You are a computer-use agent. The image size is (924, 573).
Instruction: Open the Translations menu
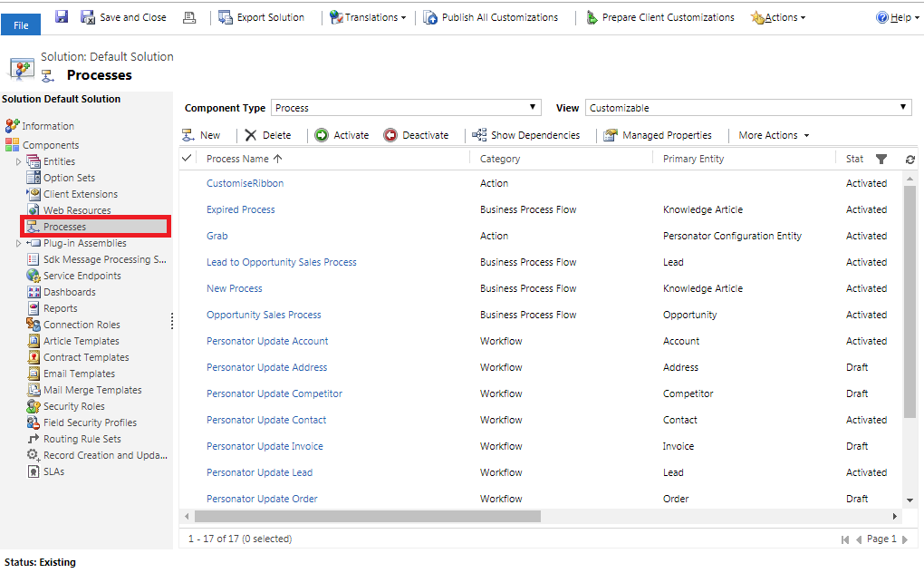pos(368,17)
